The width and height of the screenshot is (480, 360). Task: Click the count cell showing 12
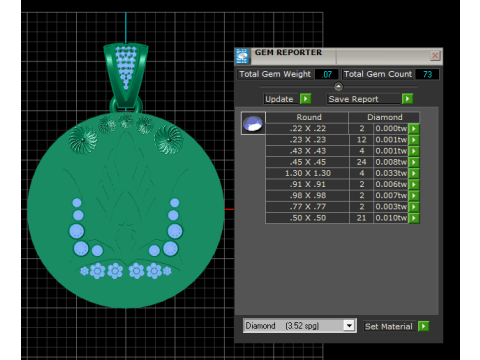(x=361, y=140)
